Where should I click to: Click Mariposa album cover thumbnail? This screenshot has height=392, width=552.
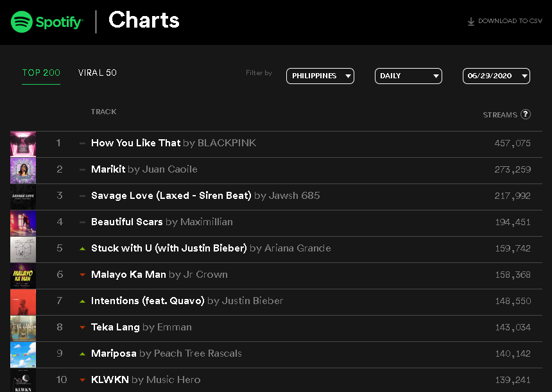tap(23, 355)
